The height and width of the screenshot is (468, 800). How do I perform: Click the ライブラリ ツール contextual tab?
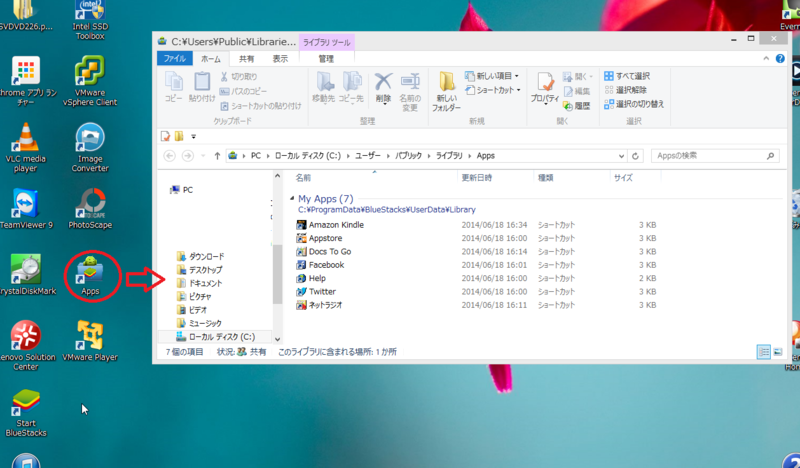(x=327, y=42)
